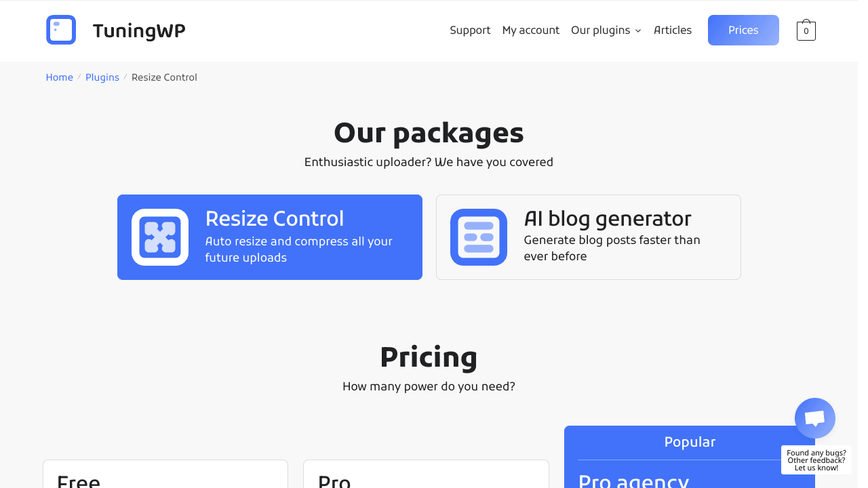The image size is (868, 488).
Task: Click the Prices button
Action: click(743, 30)
